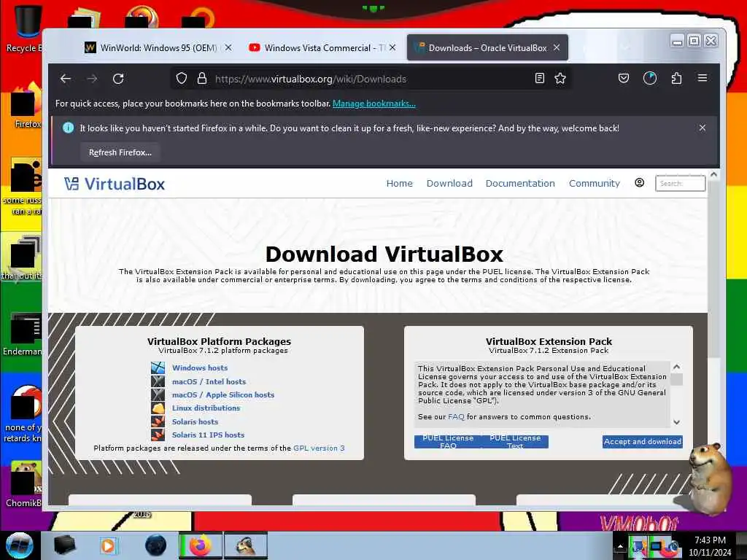
Task: Click the Windows hosts icon
Action: click(158, 367)
